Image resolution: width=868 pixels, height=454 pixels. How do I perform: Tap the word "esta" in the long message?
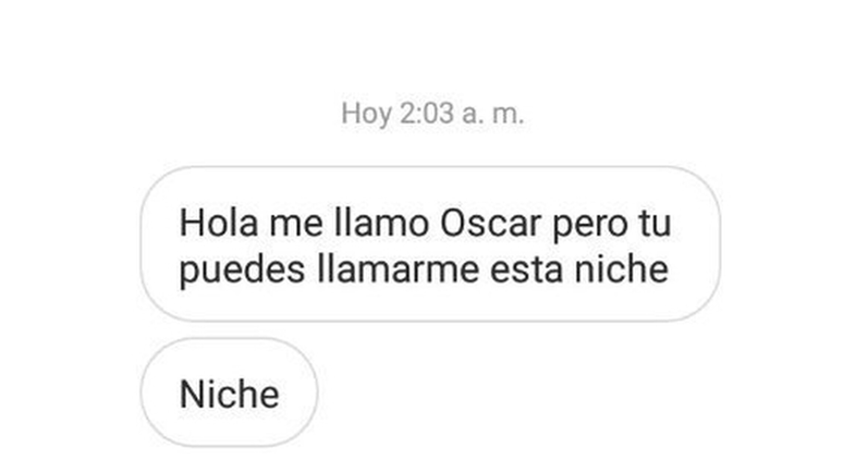pos(527,270)
